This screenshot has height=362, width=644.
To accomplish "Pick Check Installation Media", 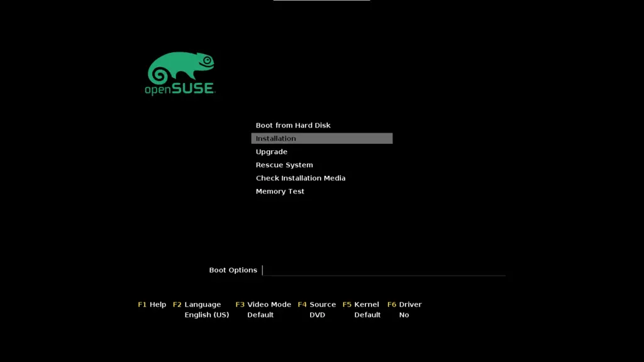I will click(301, 178).
